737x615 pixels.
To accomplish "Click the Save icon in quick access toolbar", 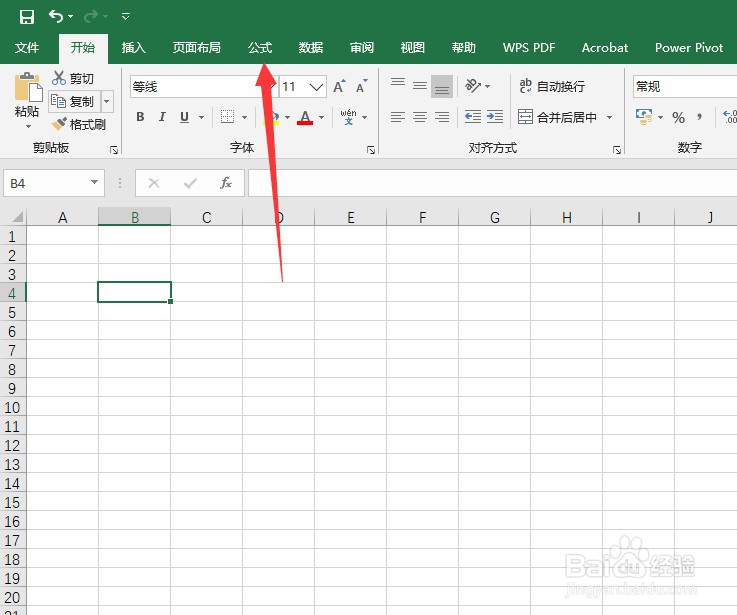I will pos(27,17).
